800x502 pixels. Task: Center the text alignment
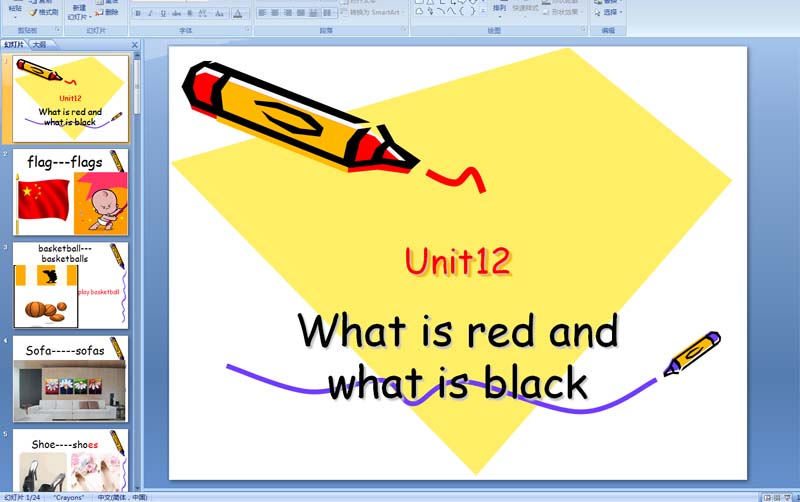[x=276, y=13]
